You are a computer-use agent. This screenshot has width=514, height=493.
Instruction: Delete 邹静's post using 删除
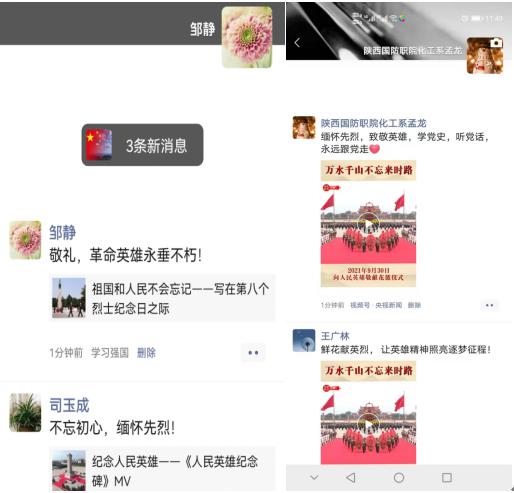pos(146,353)
